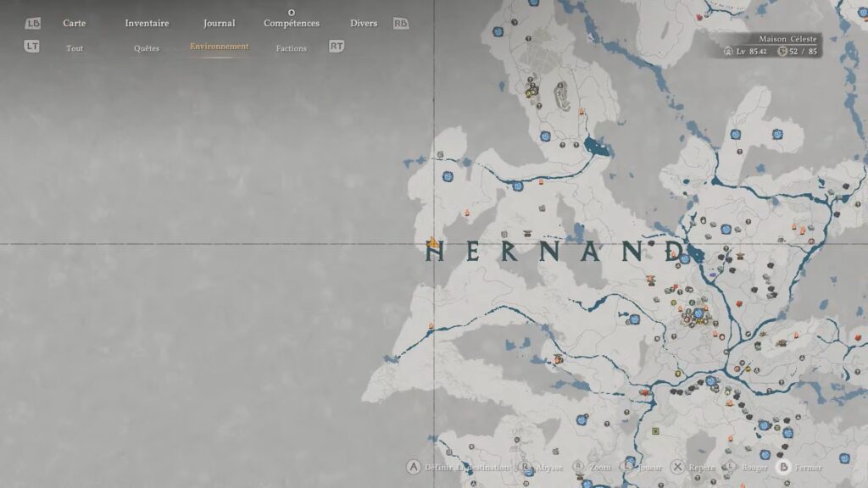The height and width of the screenshot is (488, 868).
Task: Open the Carte tab
Action: coord(75,23)
